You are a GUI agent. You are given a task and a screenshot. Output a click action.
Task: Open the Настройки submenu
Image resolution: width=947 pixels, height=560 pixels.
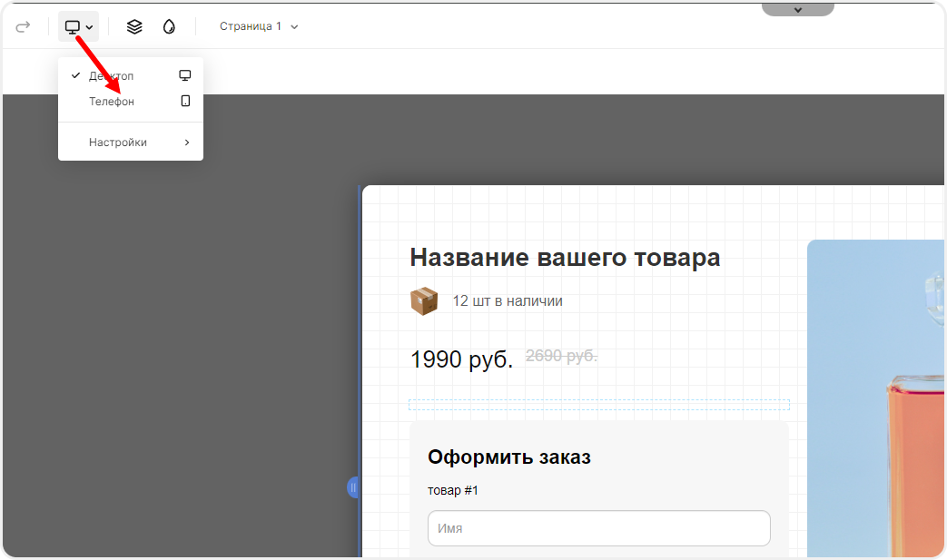coord(131,142)
